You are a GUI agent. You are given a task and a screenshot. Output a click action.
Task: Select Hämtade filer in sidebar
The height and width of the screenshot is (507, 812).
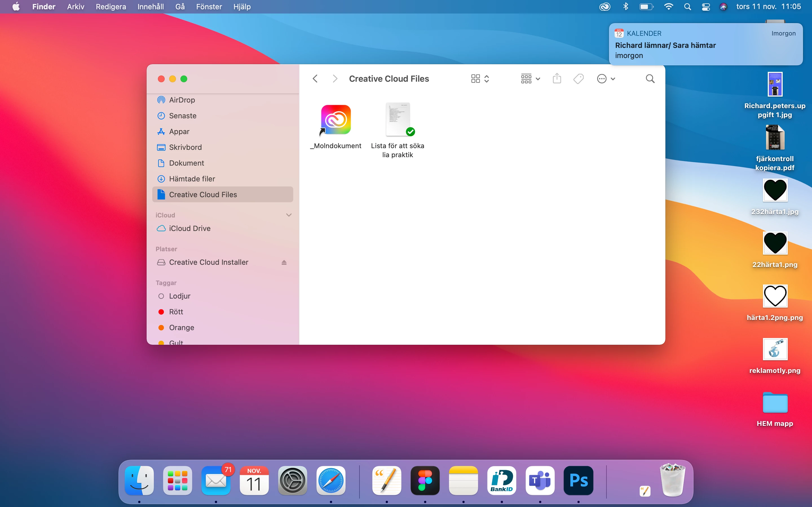point(192,179)
